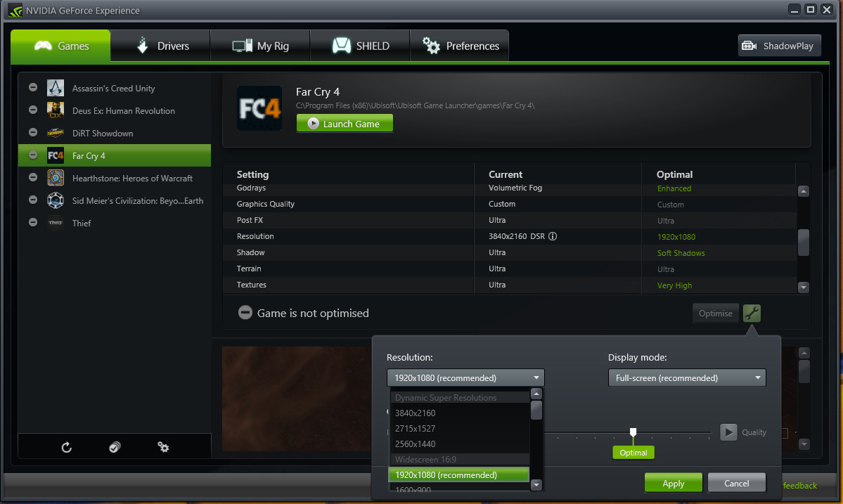The image size is (843, 504).
Task: Click status indicator beside Thief
Action: coord(33,222)
